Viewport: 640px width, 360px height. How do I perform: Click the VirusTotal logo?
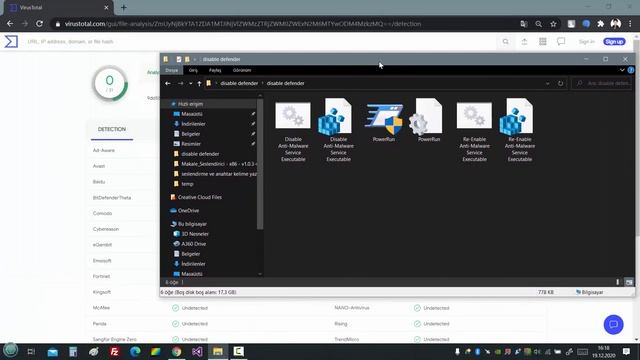11,41
